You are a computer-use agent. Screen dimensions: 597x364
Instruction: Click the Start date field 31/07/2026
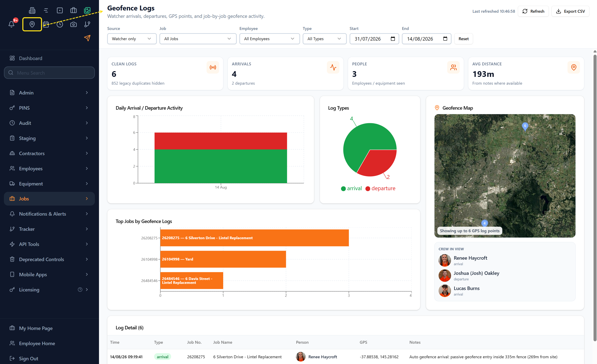pos(374,39)
